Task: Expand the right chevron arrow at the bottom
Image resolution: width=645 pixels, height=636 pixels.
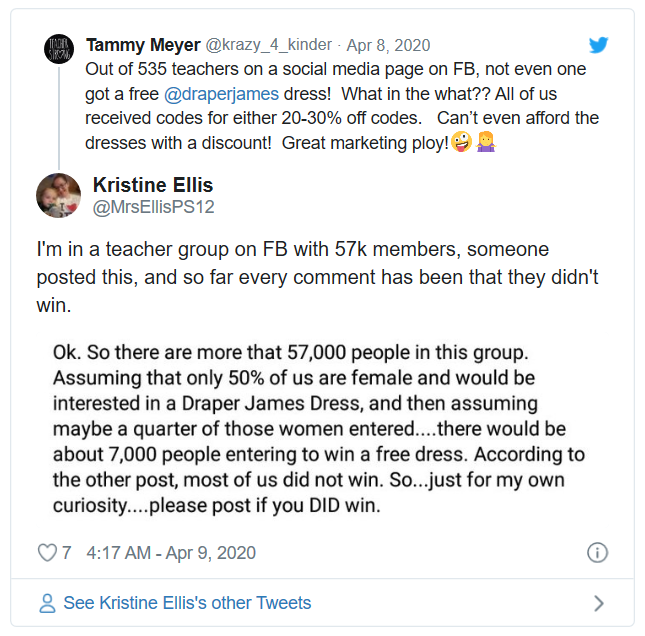Action: coord(599,603)
